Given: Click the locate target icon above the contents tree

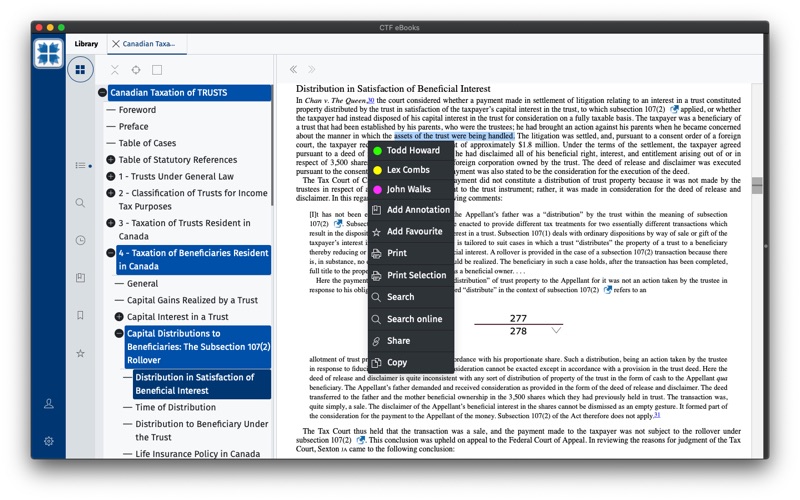Looking at the screenshot, I should pyautogui.click(x=136, y=70).
